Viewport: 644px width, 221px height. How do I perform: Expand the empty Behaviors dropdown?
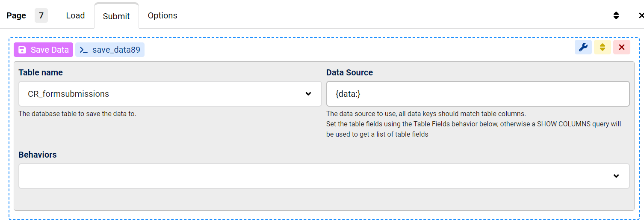316,176
